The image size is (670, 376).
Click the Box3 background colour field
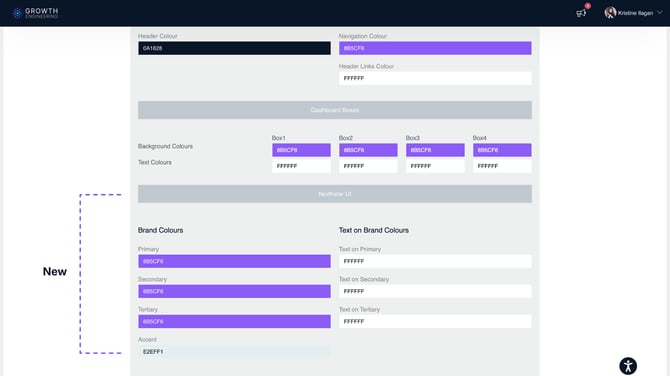(435, 150)
